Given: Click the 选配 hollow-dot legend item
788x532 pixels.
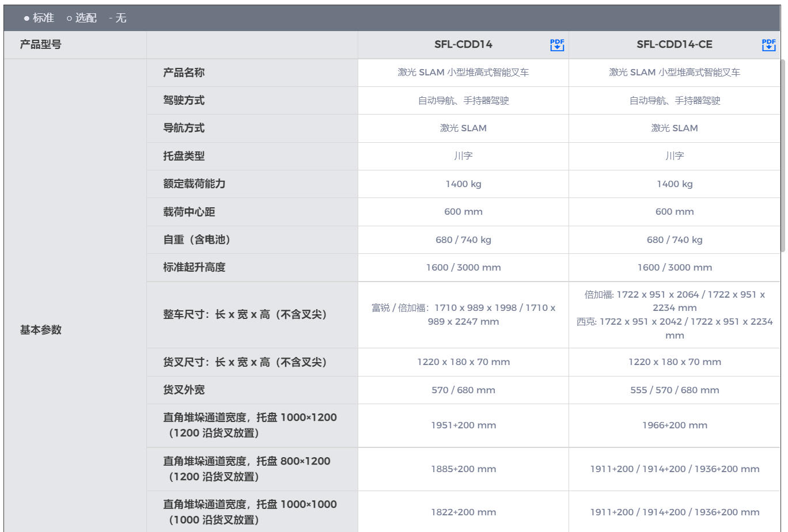Looking at the screenshot, I should click(x=82, y=18).
